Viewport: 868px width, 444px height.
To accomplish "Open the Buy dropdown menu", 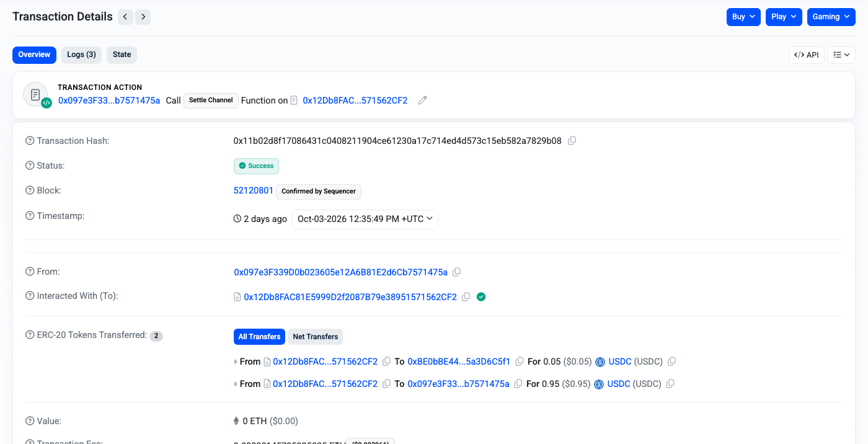I will [x=743, y=17].
